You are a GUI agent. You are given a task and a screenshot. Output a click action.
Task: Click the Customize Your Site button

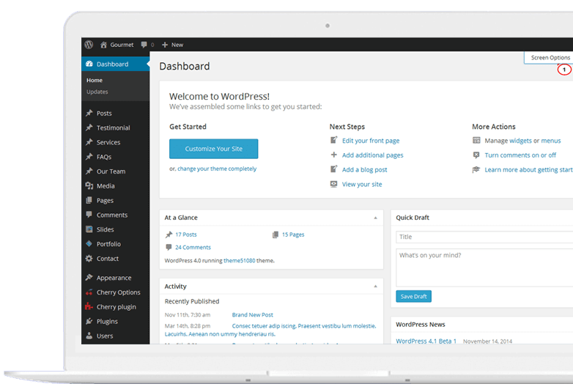click(213, 149)
